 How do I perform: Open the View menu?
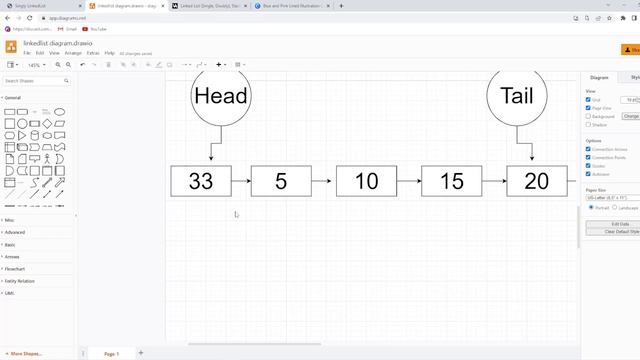click(x=54, y=53)
